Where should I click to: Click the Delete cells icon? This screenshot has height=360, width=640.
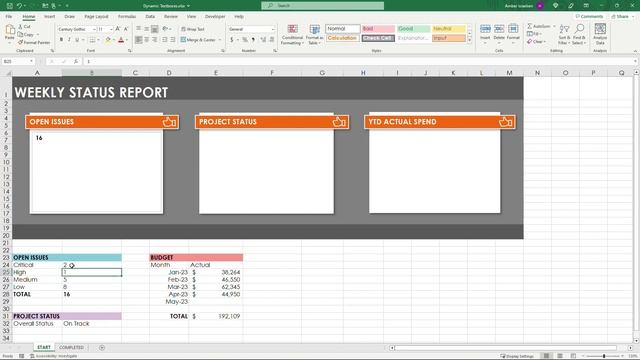tap(499, 29)
